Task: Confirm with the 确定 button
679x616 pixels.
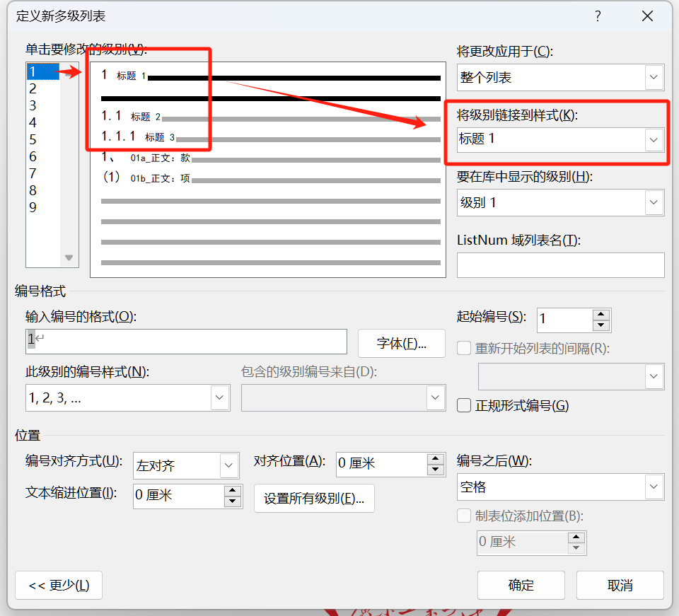Action: [521, 586]
